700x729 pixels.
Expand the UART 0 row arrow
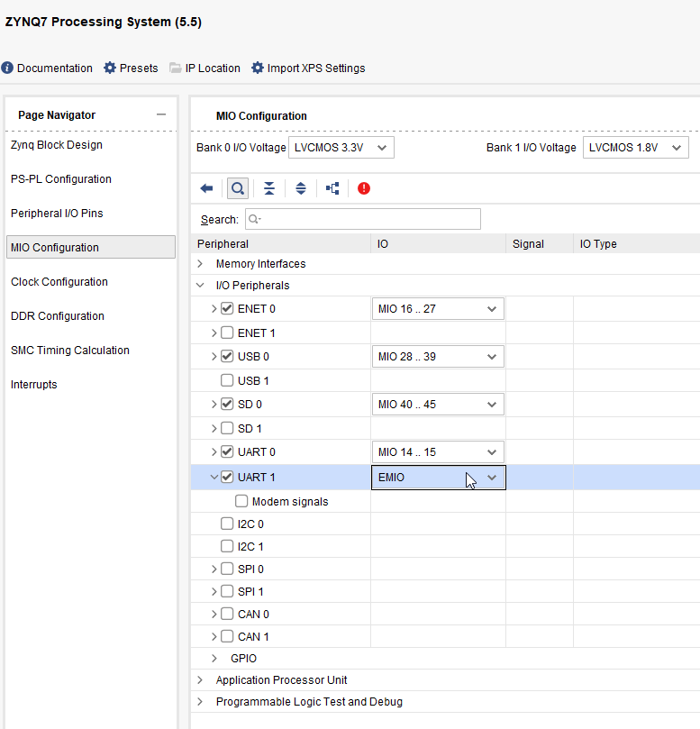click(214, 451)
